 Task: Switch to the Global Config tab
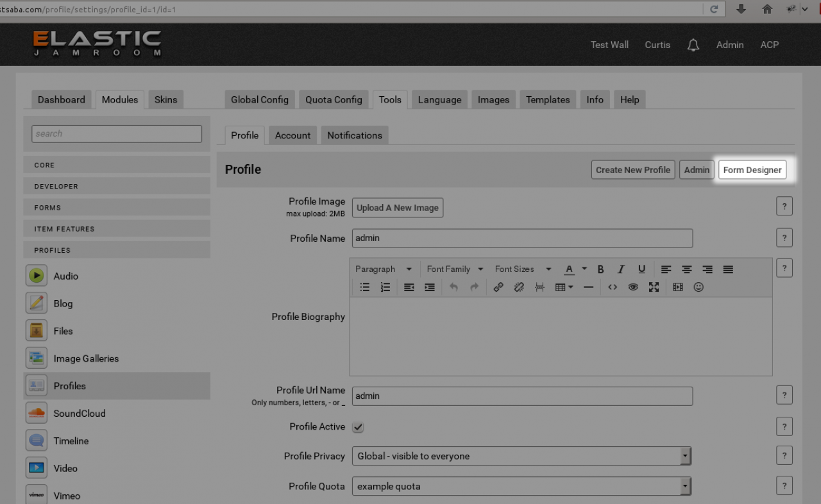click(259, 99)
